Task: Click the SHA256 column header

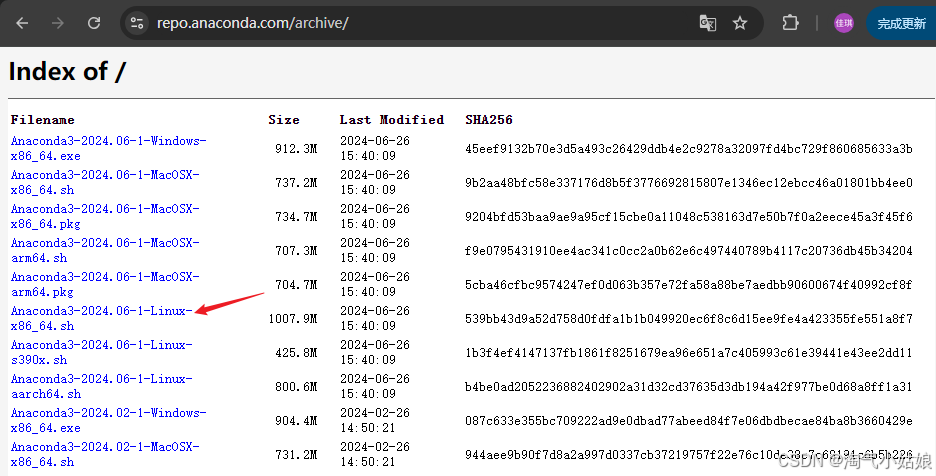Action: 489,119
